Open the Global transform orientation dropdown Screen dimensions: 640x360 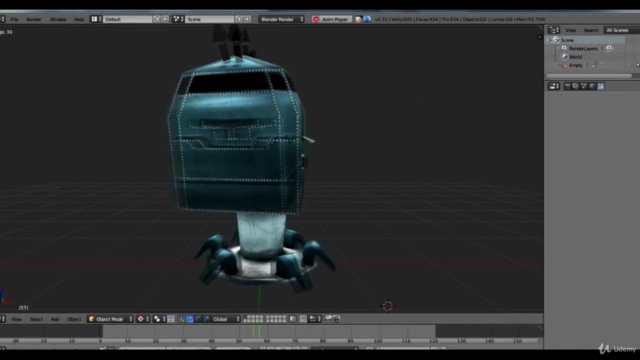tap(226, 319)
